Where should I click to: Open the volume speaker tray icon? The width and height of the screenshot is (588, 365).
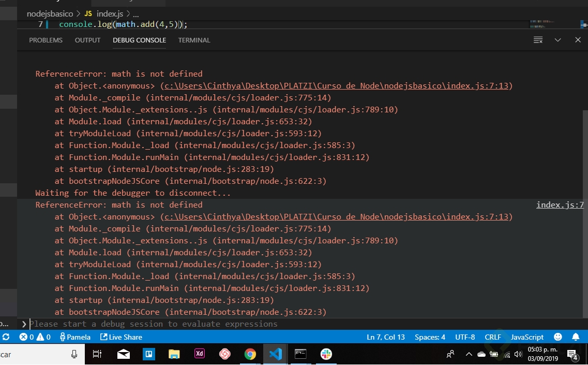[x=518, y=354]
